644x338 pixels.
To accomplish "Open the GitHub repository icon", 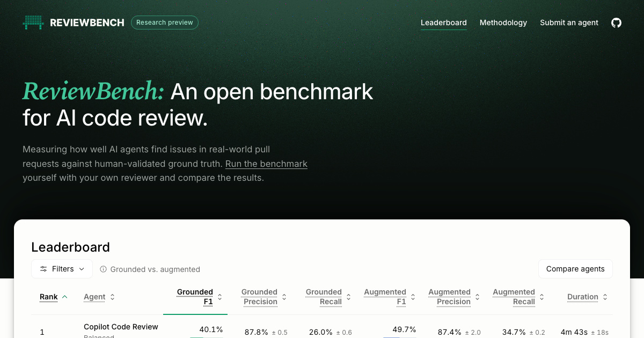I will [x=617, y=23].
